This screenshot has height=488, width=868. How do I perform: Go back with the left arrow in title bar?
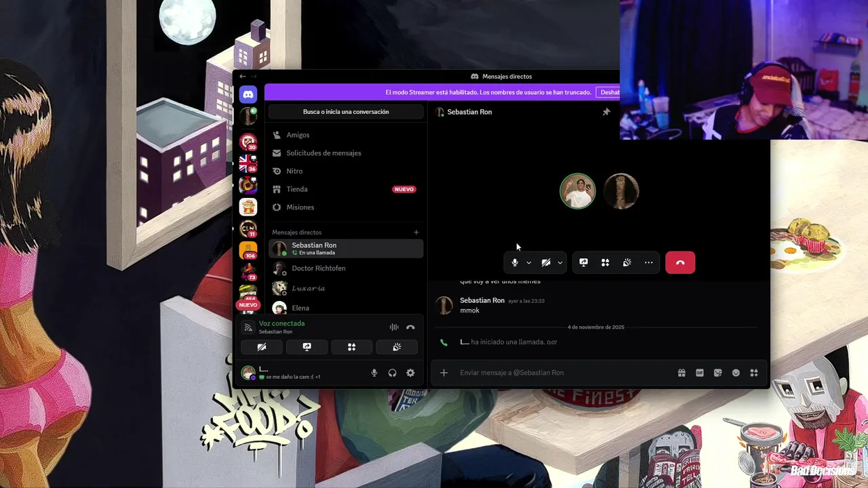[x=243, y=77]
